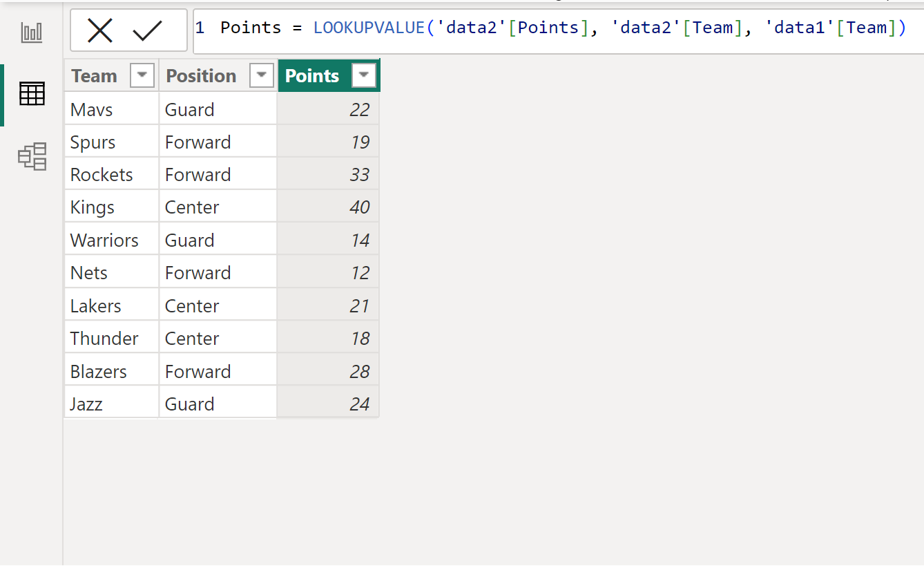
Task: Cancel formula with the X icon
Action: pyautogui.click(x=100, y=30)
